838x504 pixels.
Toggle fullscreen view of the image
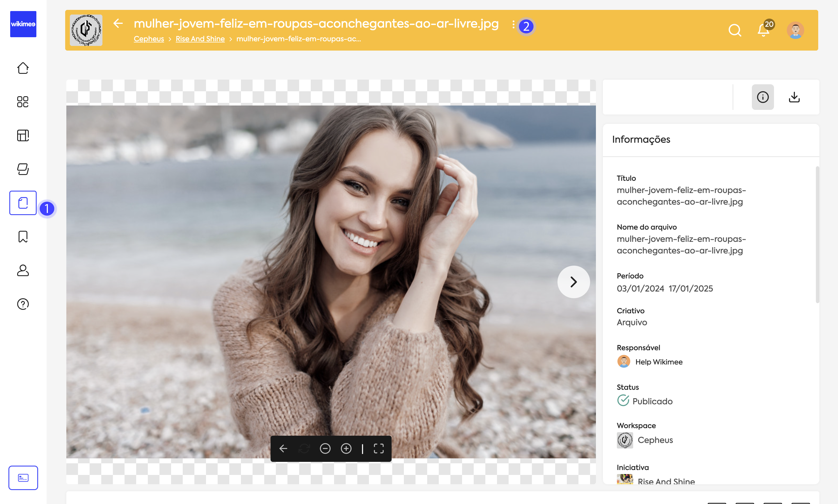click(379, 449)
